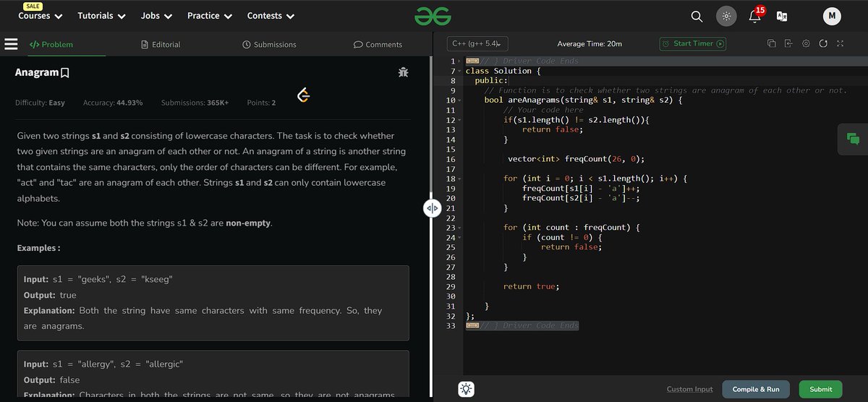Collapse fold arrow at line 24
The image size is (868, 402).
[x=461, y=237]
